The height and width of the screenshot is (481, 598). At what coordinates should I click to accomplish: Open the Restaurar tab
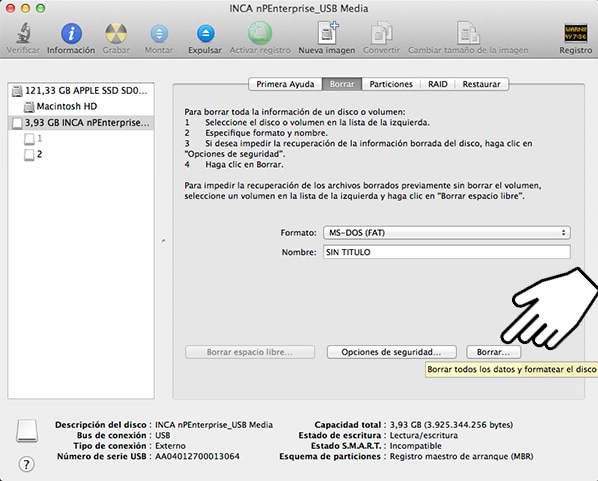(x=482, y=84)
